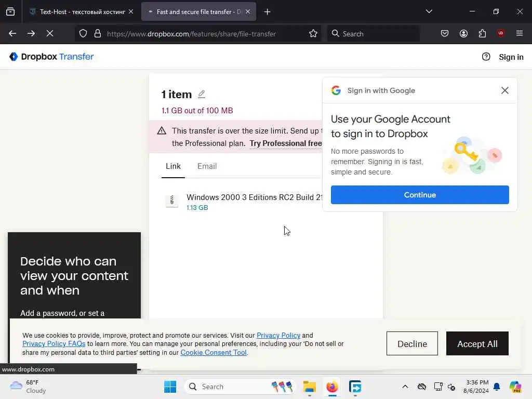Select the Link tab
Screen dimensions: 532x399
coord(173,166)
